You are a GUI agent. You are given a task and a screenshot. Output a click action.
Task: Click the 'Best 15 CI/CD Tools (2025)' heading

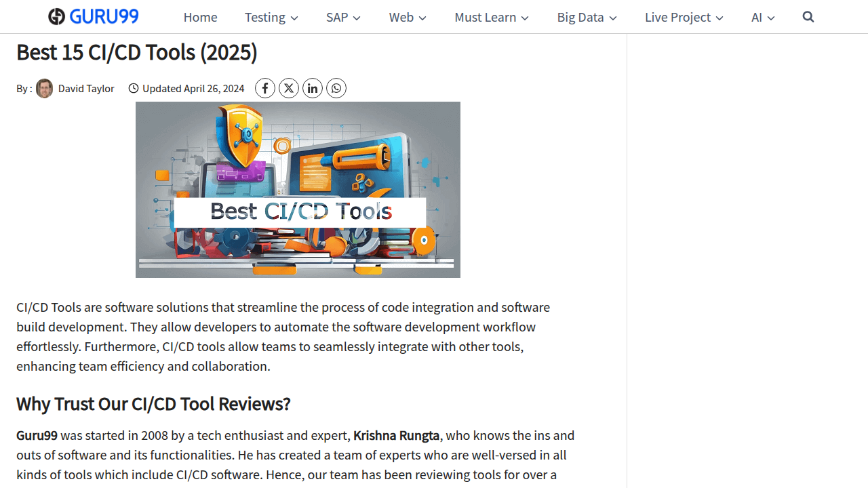click(137, 52)
